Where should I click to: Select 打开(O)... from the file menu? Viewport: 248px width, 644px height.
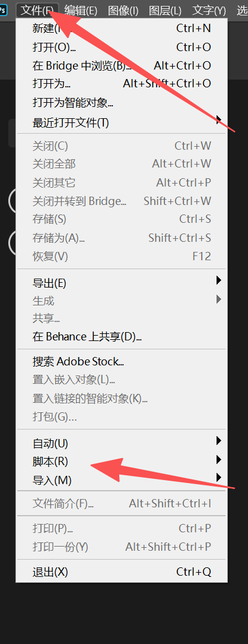click(122, 48)
